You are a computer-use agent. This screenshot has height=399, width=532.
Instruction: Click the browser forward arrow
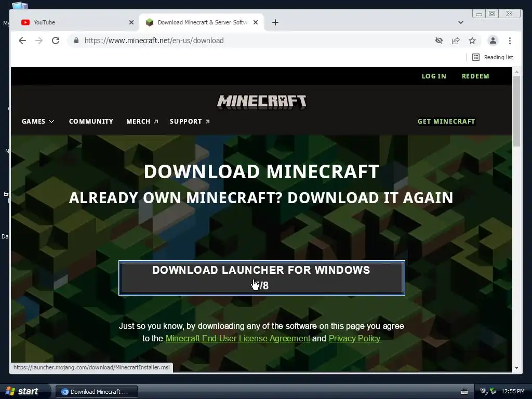pyautogui.click(x=39, y=41)
